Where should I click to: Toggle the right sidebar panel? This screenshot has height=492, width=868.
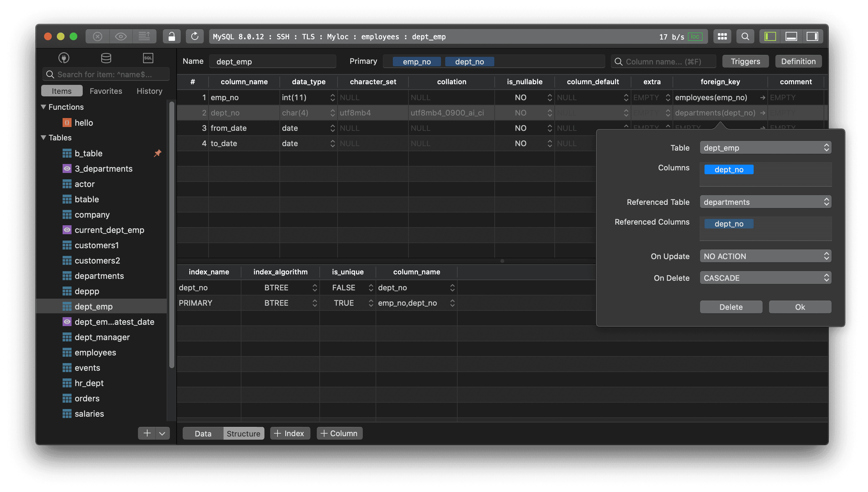pos(812,36)
